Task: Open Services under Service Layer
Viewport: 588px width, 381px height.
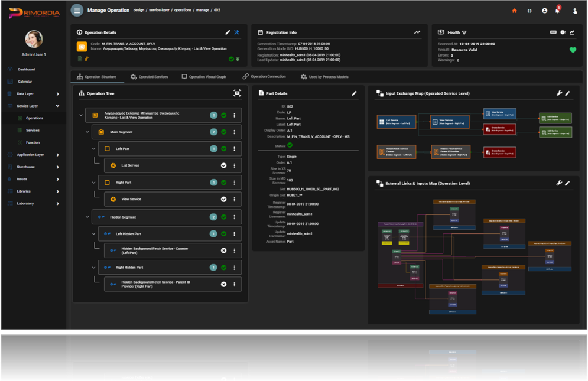Action: 33,130
